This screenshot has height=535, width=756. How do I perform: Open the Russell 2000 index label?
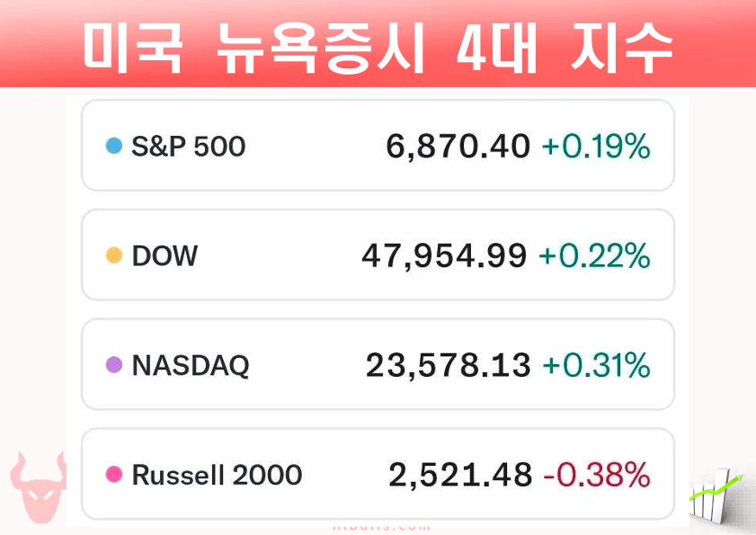point(217,475)
